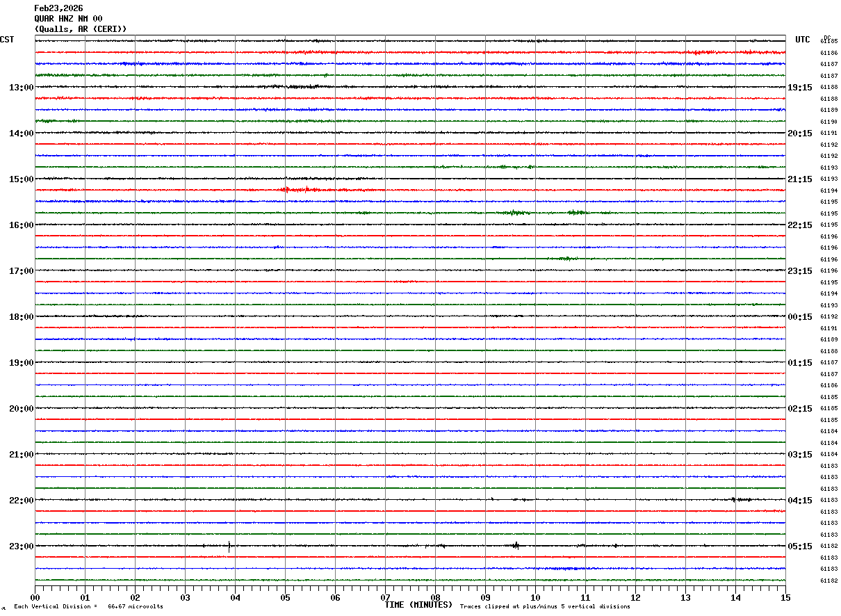Screen dimensions: 841x616
Task: Click the 05:15 UTC time label
Action: click(x=800, y=546)
